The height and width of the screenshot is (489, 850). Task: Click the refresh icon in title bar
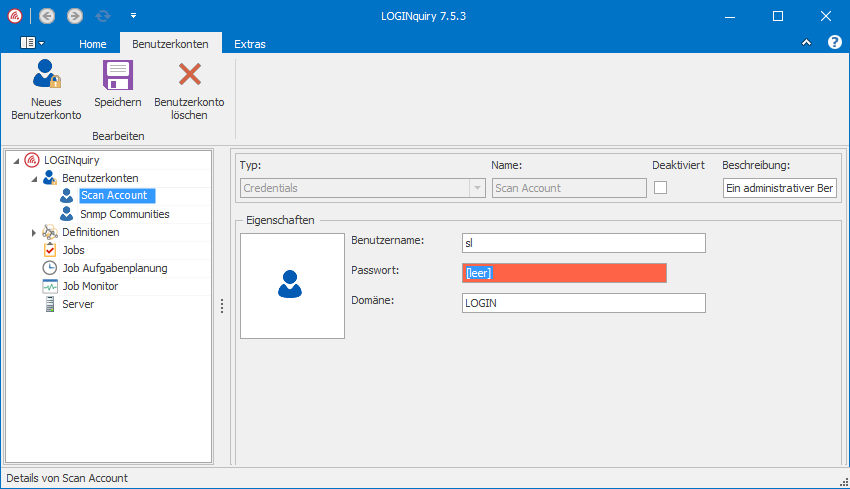[x=102, y=16]
